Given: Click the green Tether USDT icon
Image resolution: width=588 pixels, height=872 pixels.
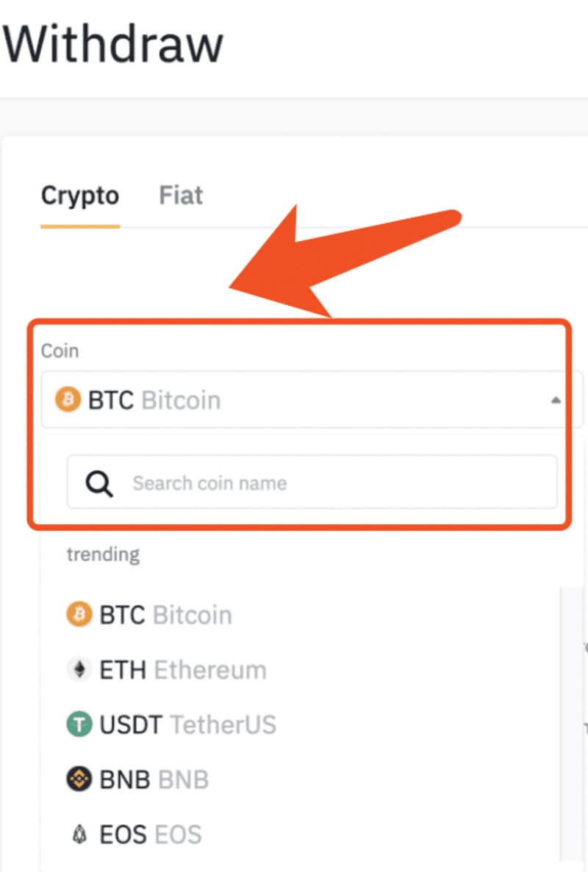Looking at the screenshot, I should tap(79, 724).
